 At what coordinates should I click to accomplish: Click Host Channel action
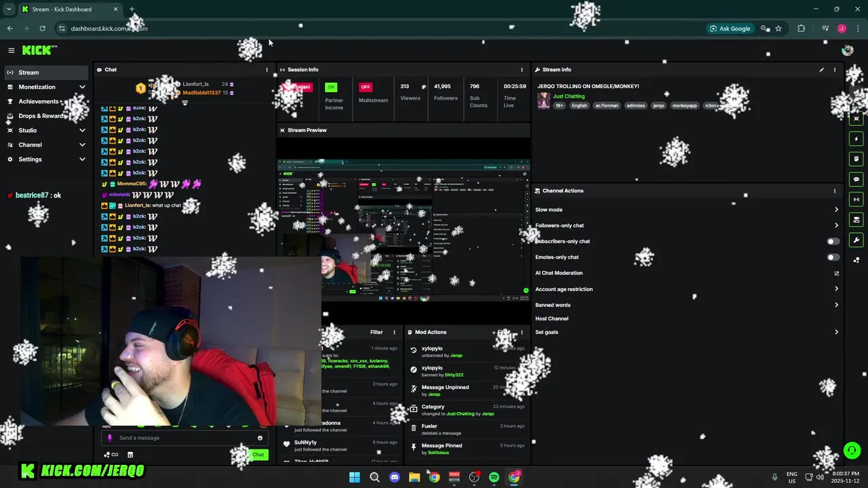click(x=552, y=319)
